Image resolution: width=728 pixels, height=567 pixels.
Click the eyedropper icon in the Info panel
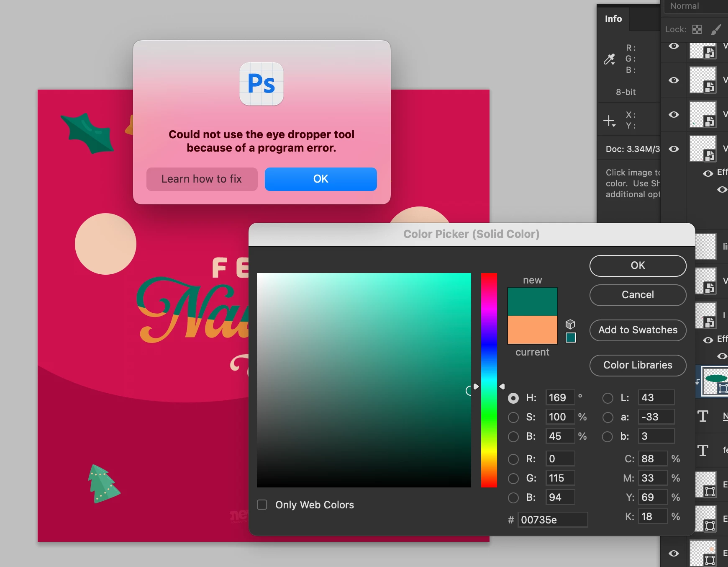tap(609, 59)
